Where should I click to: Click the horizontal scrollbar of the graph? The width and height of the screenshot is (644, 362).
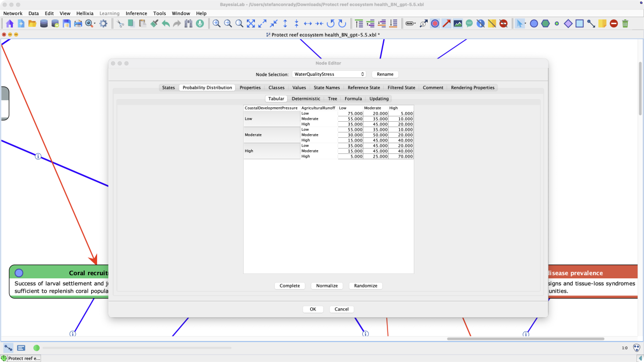pyautogui.click(x=525, y=338)
